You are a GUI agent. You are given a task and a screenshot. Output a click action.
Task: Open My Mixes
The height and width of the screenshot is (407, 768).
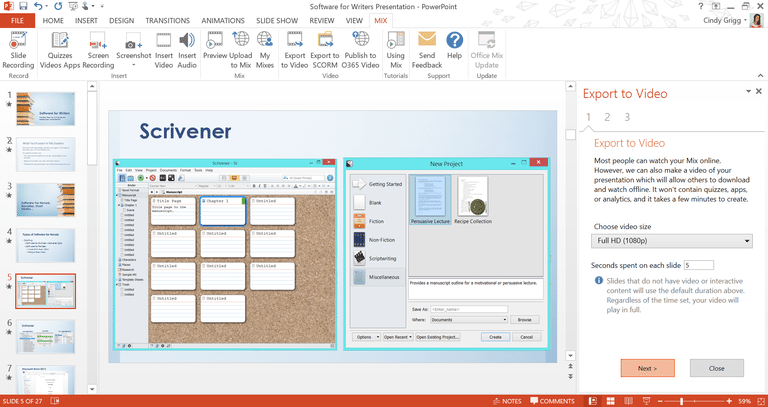265,51
